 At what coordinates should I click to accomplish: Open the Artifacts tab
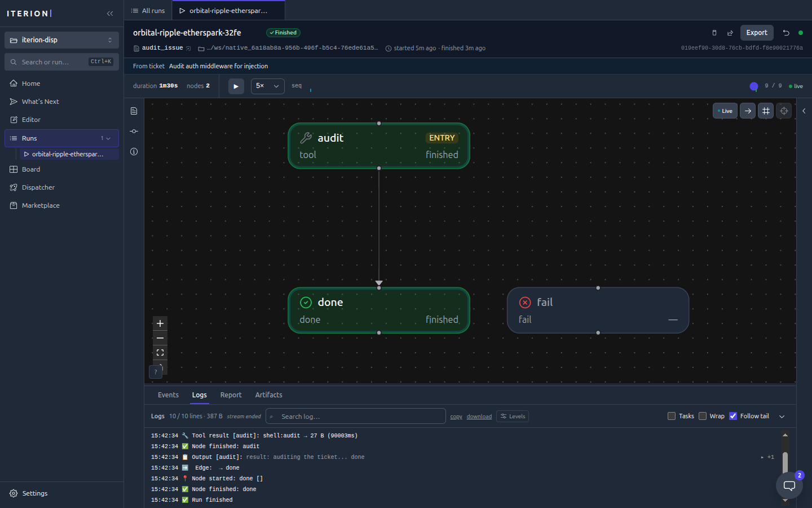pyautogui.click(x=268, y=395)
